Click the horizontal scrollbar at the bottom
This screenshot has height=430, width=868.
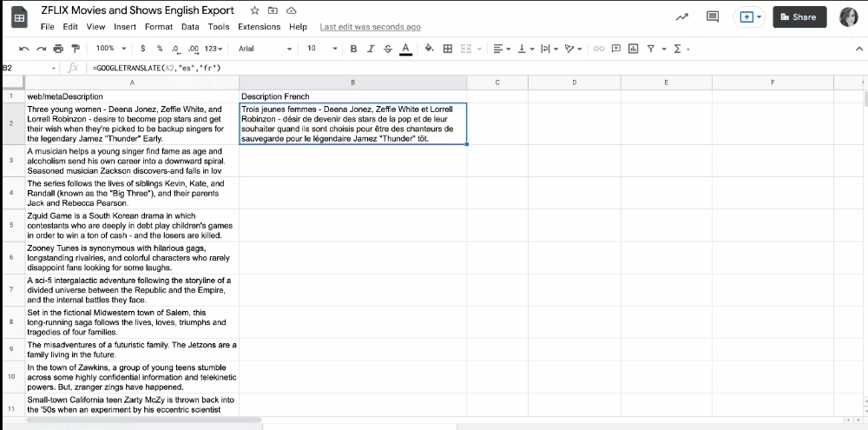143,420
